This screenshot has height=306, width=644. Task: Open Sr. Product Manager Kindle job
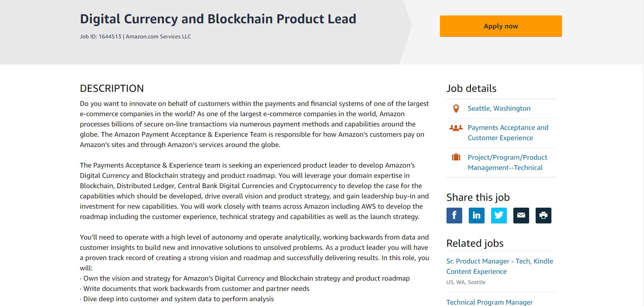point(500,266)
